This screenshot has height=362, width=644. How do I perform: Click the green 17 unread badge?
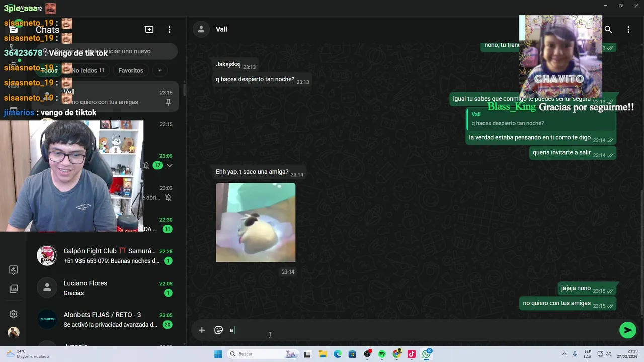click(157, 165)
